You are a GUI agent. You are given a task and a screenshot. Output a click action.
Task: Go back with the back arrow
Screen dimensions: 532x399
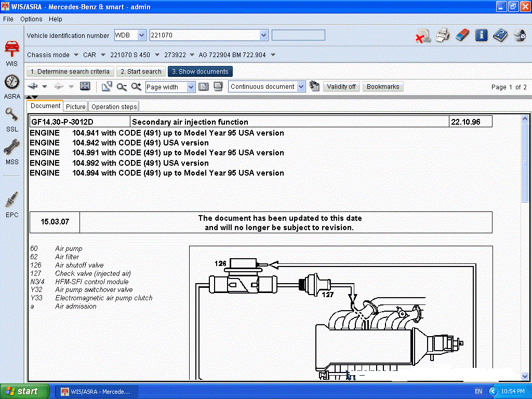33,87
